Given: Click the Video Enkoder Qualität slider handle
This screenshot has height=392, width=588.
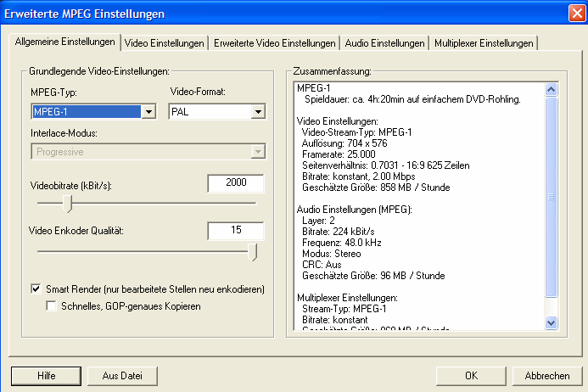Looking at the screenshot, I should click(252, 251).
